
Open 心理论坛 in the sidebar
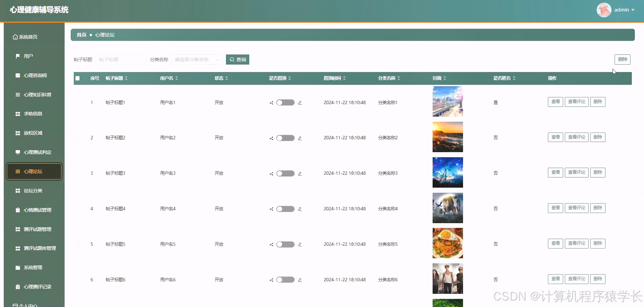click(34, 171)
